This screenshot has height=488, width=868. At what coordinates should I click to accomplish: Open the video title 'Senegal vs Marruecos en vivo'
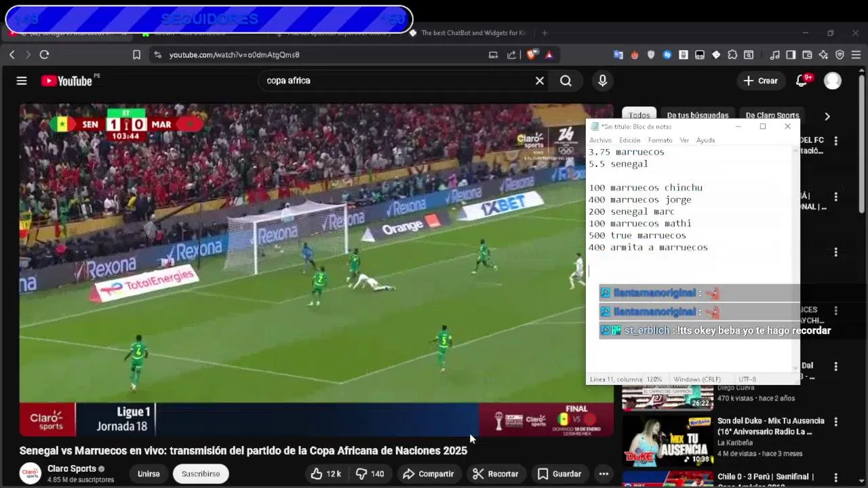pos(243,451)
